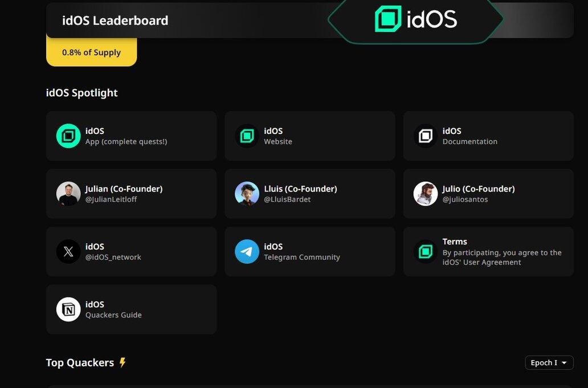
Task: Open Julio's bearded avatar
Action: (425, 194)
